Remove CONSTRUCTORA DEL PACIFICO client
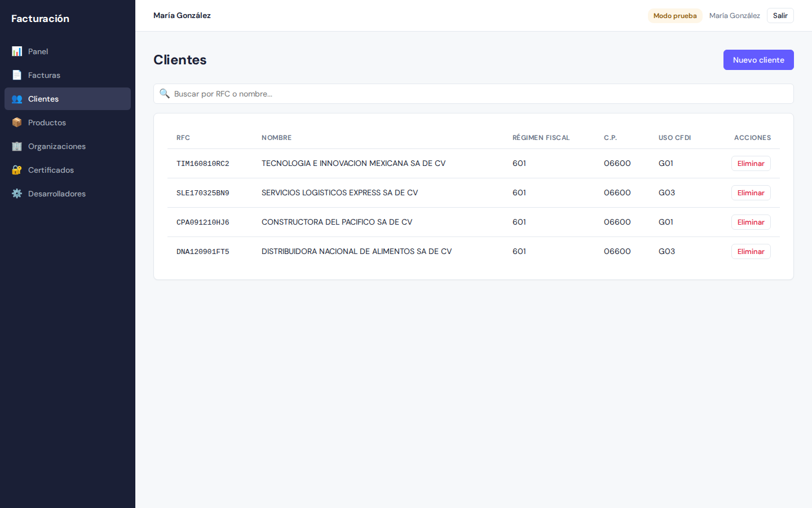812x508 pixels. pyautogui.click(x=751, y=222)
